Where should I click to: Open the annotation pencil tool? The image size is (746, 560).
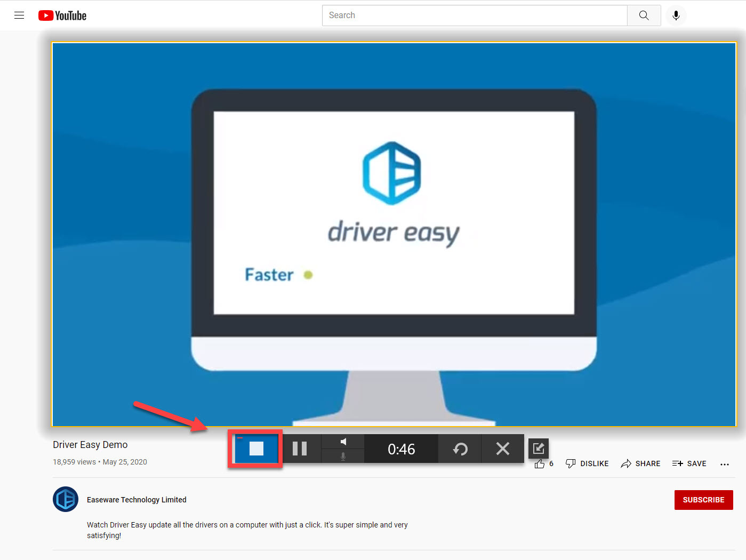pos(539,448)
